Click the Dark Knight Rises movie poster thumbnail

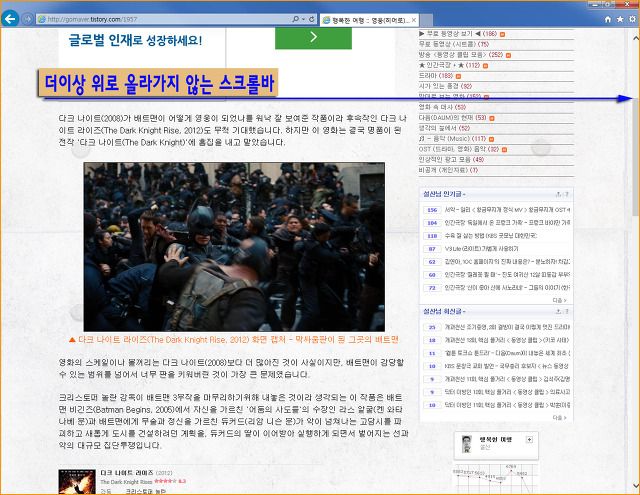coord(77,482)
